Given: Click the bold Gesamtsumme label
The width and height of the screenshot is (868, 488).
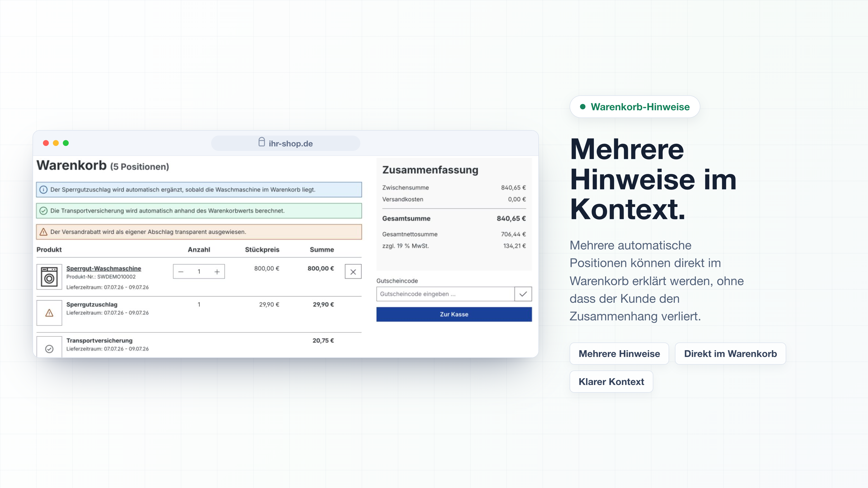Looking at the screenshot, I should (406, 218).
